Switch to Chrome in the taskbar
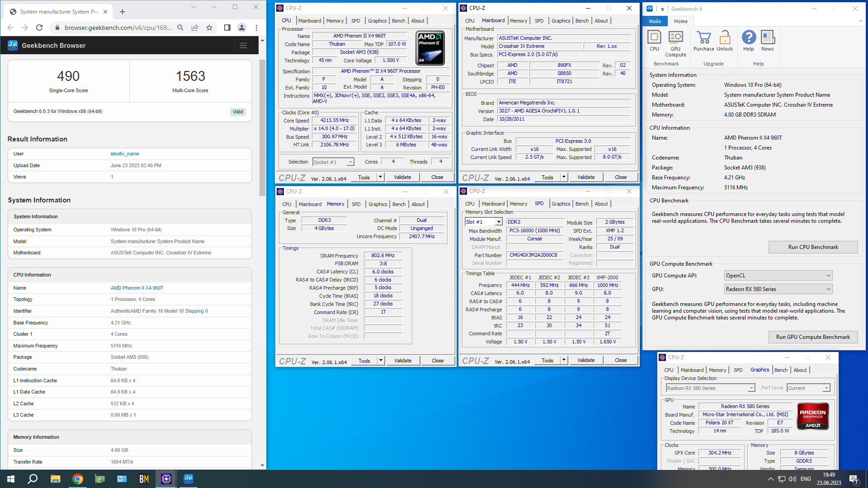Viewport: 868px width, 488px height. coord(78,479)
